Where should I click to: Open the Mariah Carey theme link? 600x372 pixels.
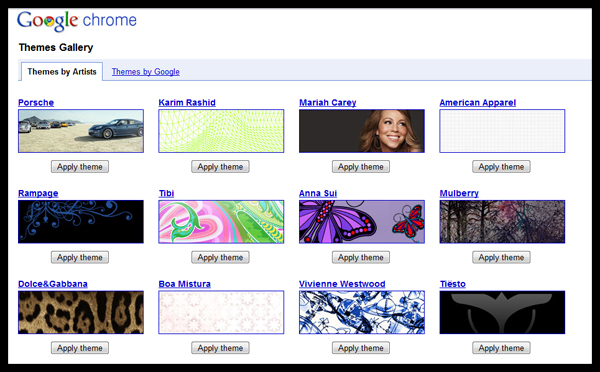click(328, 103)
